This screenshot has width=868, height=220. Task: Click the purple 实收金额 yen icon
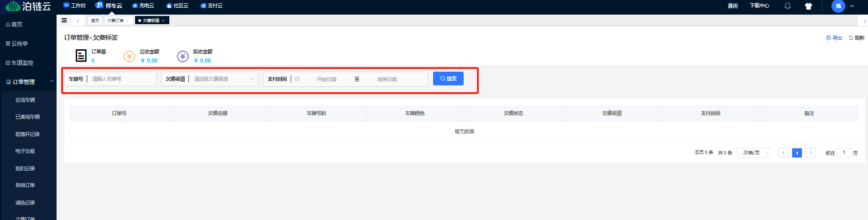point(183,56)
